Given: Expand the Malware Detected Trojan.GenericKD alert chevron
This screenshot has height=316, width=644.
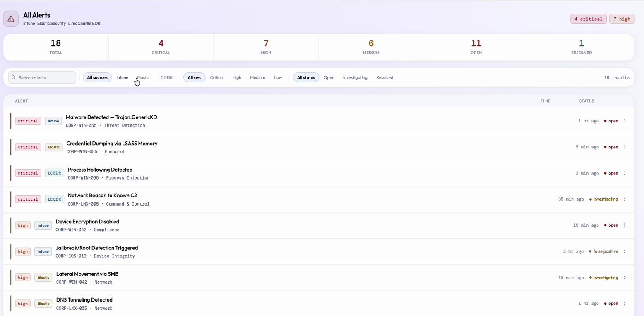Looking at the screenshot, I should click(x=625, y=121).
